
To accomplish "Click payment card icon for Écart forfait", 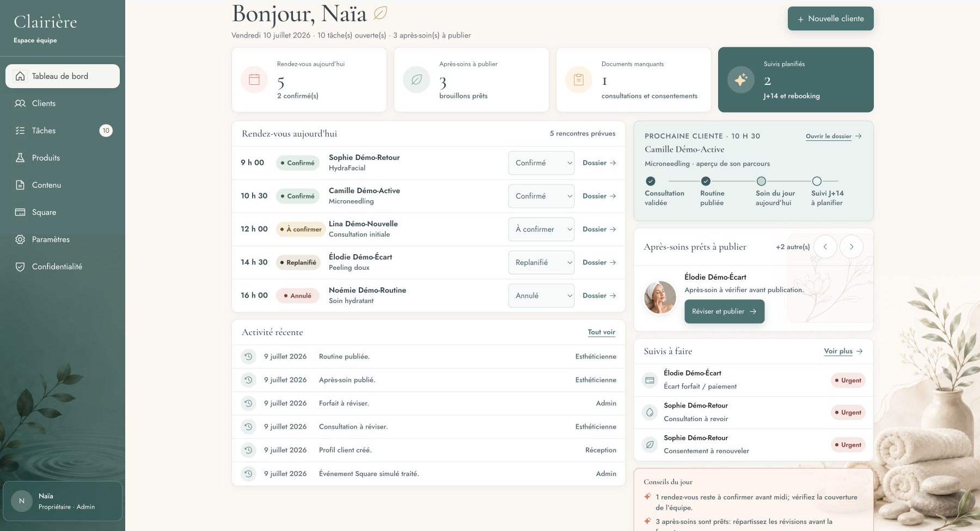I will [x=650, y=380].
